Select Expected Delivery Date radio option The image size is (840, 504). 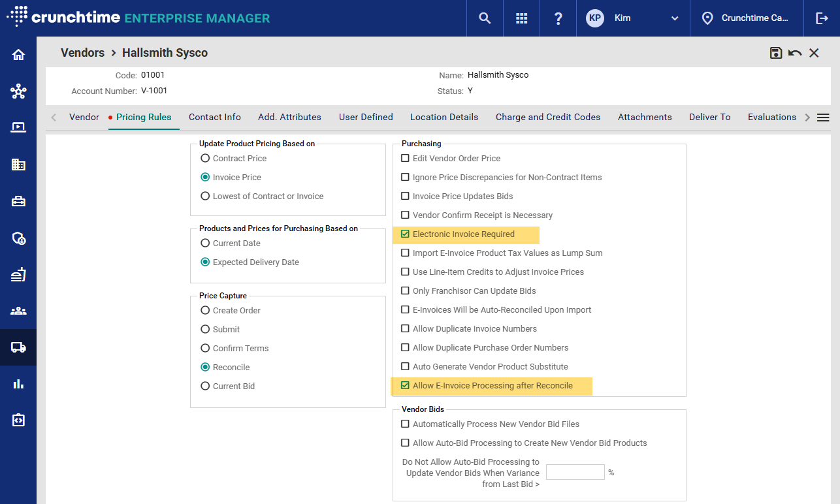click(x=205, y=262)
